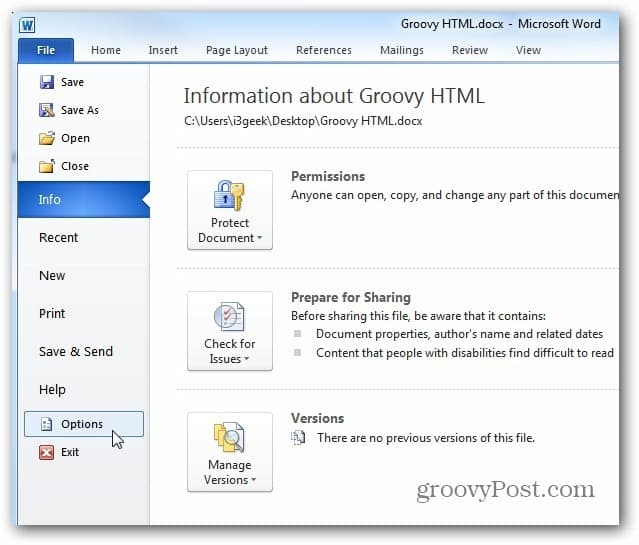Click the file path C:\Users\i3geek\Desktop text
The height and width of the screenshot is (545, 639).
coord(303,121)
